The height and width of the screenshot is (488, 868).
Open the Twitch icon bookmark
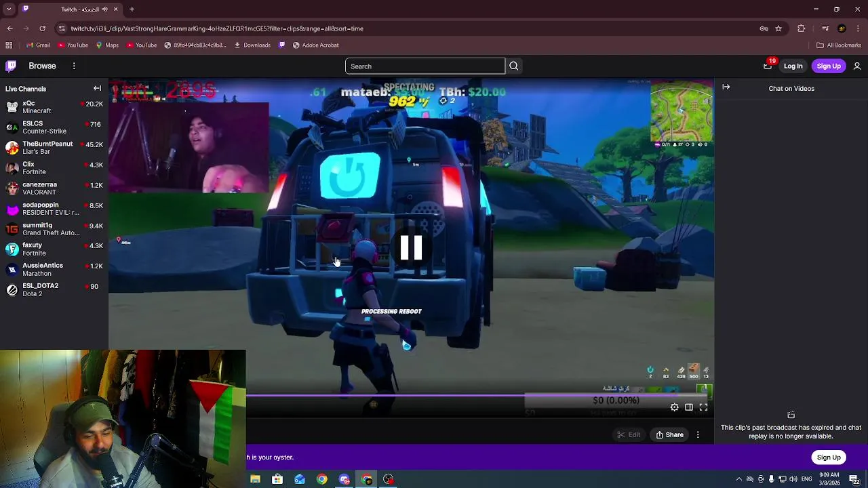coord(282,45)
